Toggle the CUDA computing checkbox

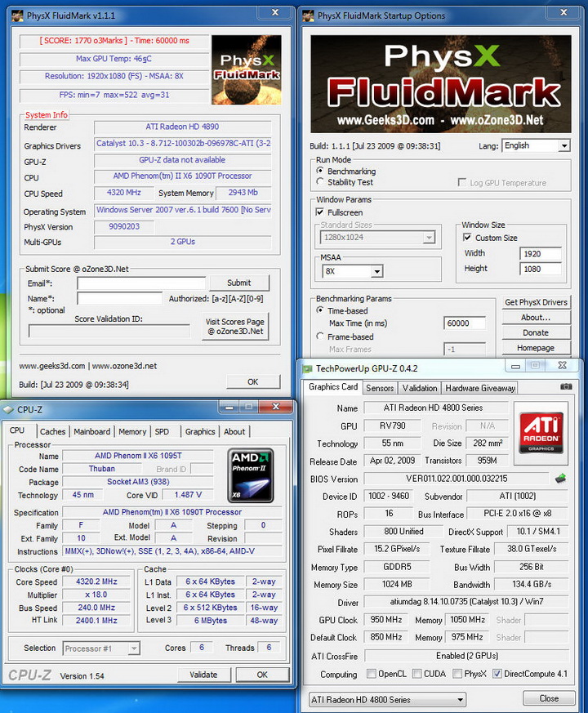click(416, 674)
